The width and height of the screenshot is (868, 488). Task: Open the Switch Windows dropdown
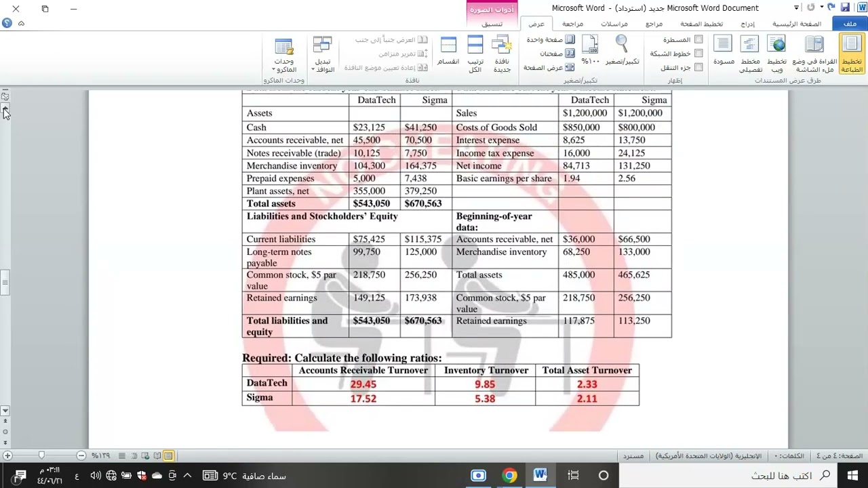pos(323,54)
